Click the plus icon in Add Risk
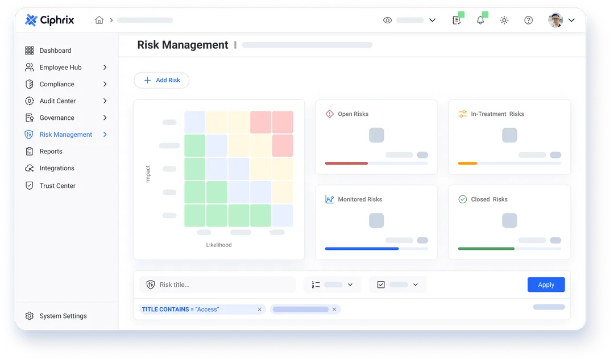 (148, 80)
